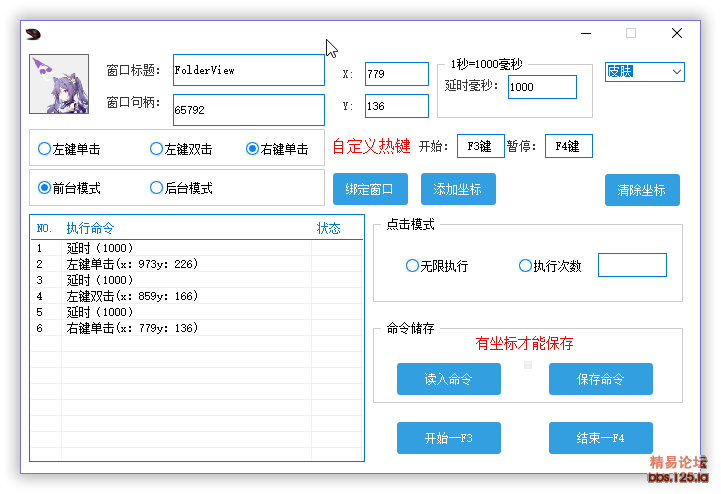Screen dimensions: 721x494
Task: Click the 状态 column header
Action: click(x=328, y=228)
